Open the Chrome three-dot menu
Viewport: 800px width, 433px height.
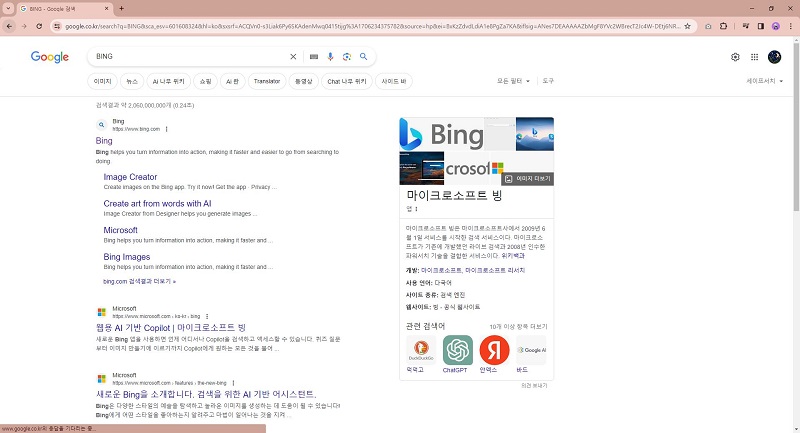coord(791,26)
